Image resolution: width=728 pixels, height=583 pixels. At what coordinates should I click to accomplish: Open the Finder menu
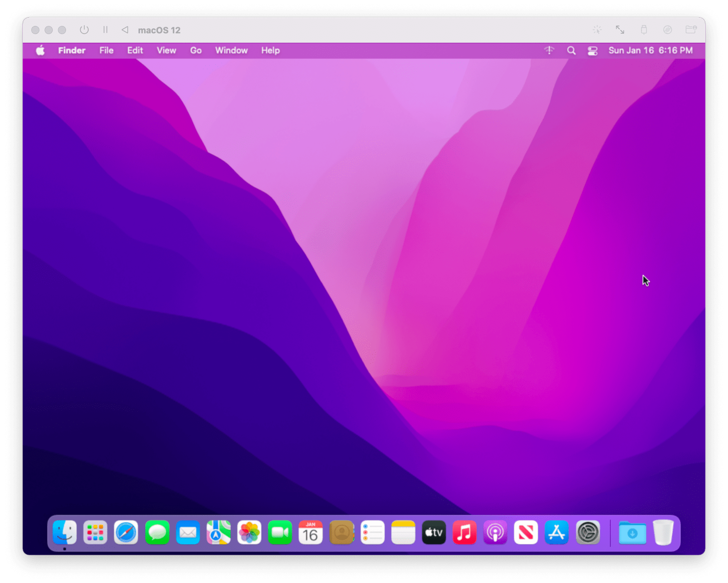[x=72, y=51]
